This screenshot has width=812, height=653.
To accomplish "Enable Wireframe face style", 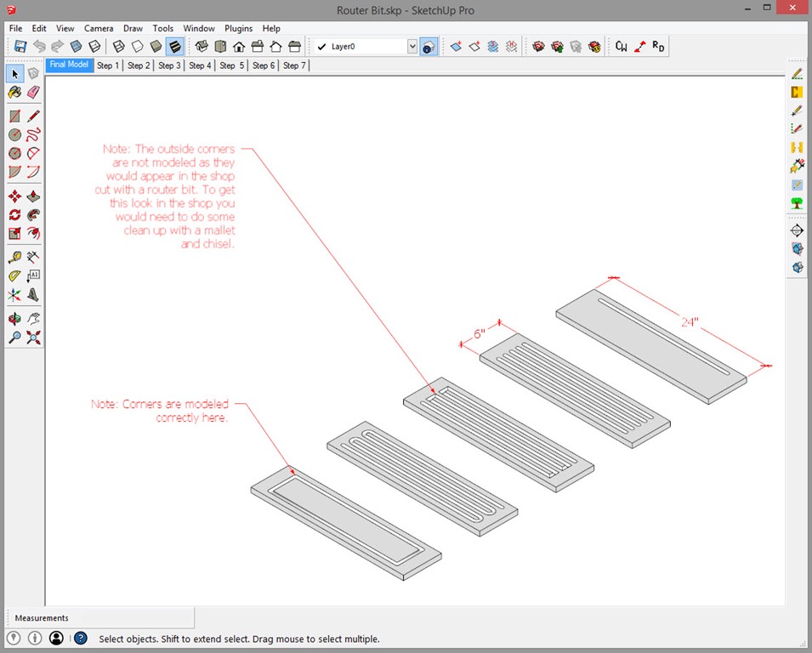I will pos(118,47).
